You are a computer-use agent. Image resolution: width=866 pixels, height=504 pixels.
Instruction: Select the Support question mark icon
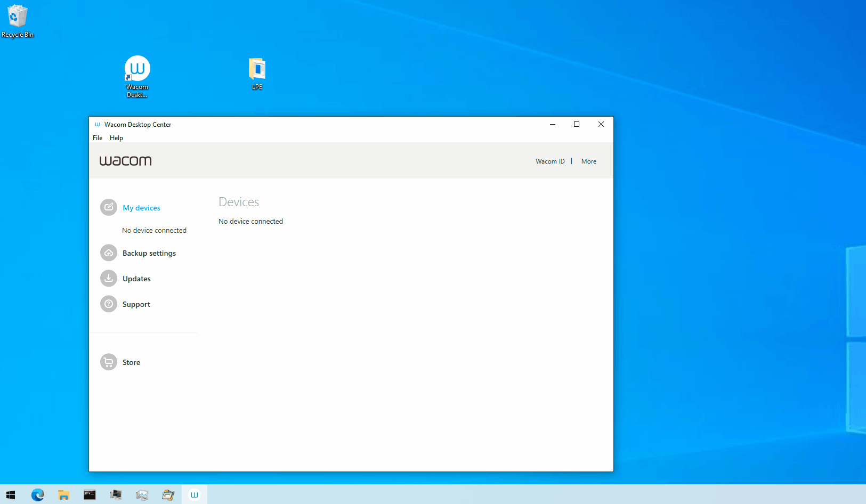tap(109, 304)
